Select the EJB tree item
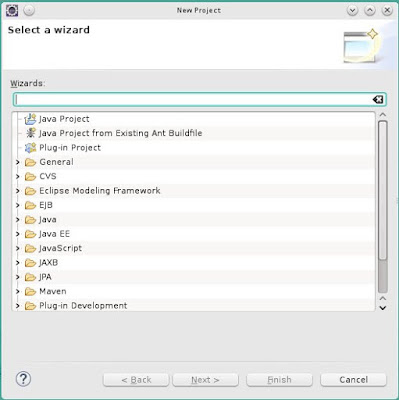Image resolution: width=399 pixels, height=400 pixels. tap(46, 205)
